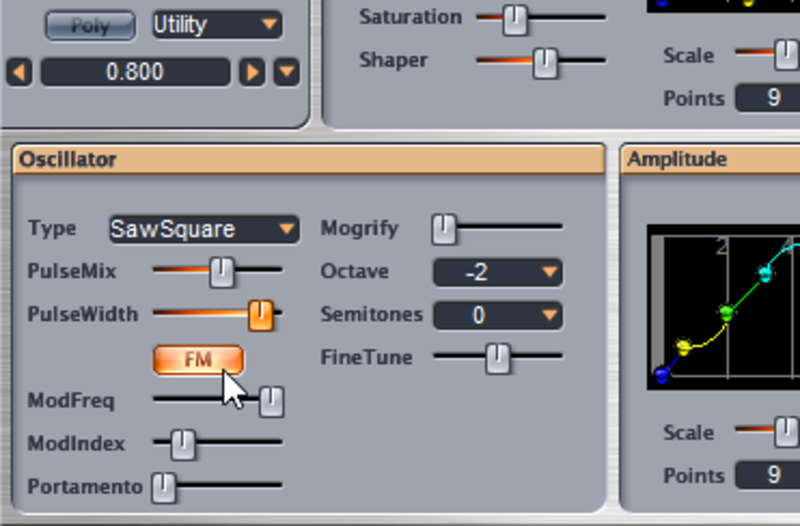Open the Utility dropdown menu
Screen dimensions: 800x526
[x=217, y=24]
